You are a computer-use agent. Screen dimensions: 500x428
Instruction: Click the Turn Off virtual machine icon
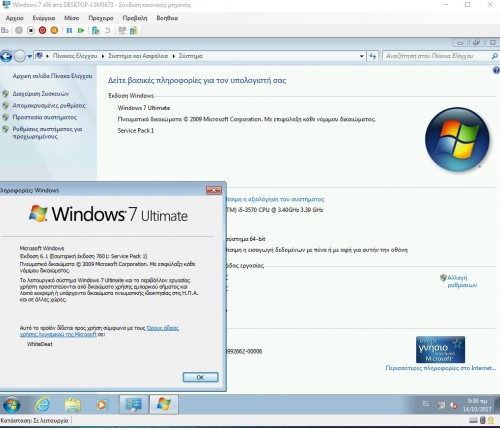[x=31, y=31]
